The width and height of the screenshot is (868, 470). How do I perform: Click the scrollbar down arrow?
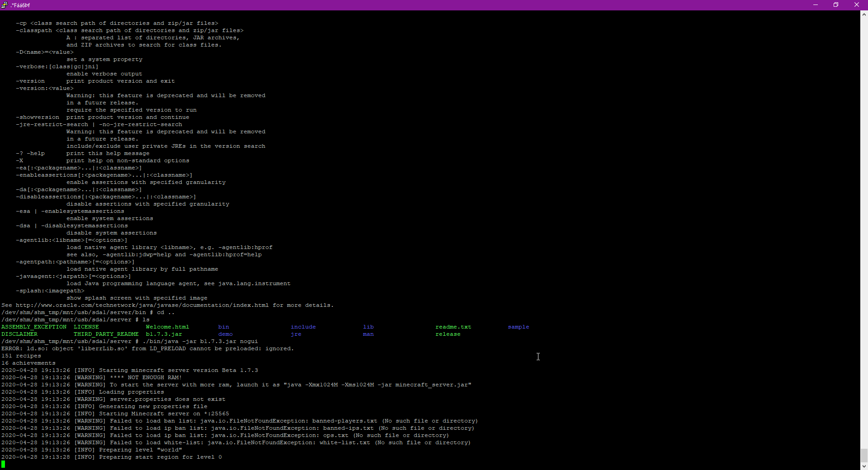864,466
